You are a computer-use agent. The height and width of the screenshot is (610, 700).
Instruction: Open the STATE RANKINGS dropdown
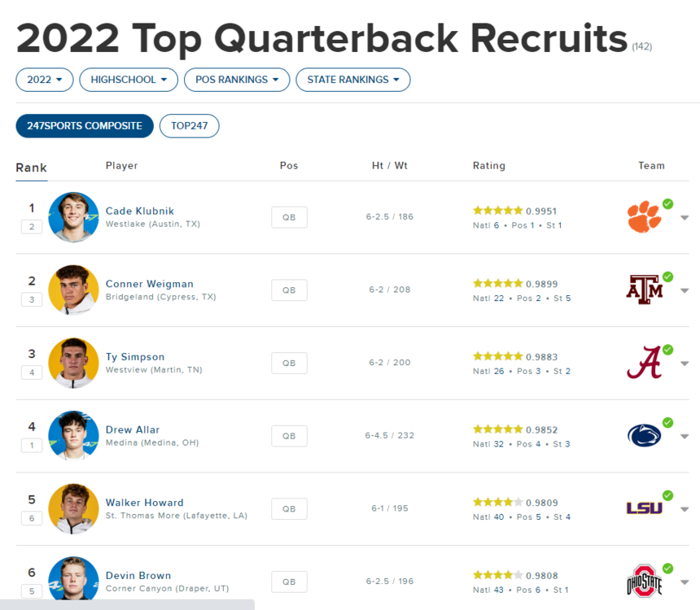(x=352, y=80)
